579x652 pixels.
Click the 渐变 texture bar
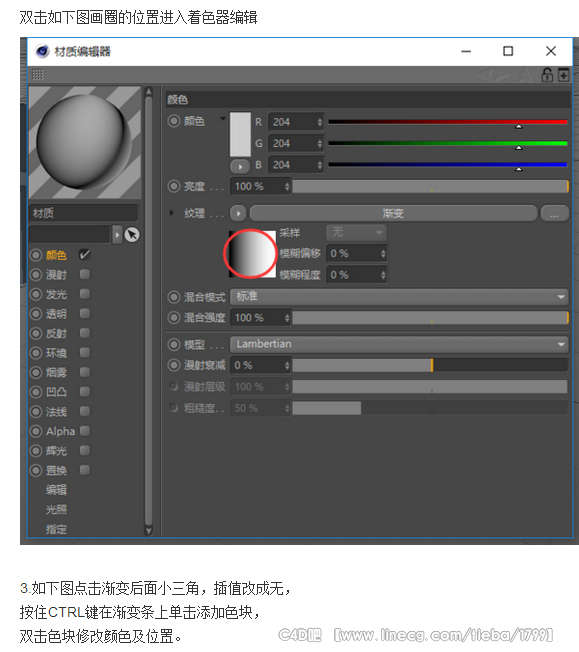tap(393, 213)
